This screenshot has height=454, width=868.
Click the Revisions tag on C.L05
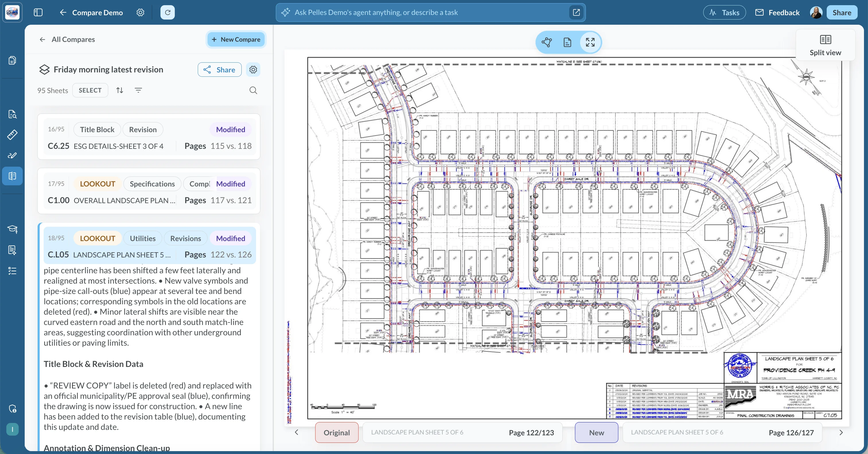click(186, 238)
